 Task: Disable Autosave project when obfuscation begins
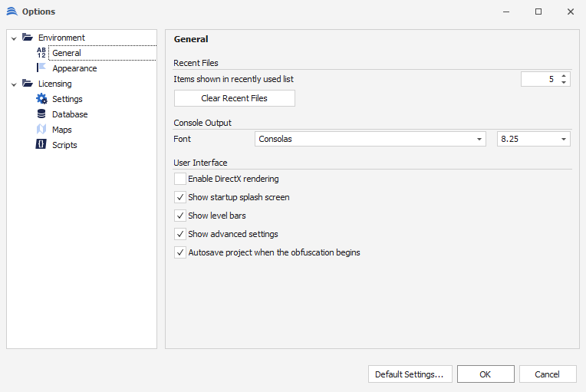point(180,252)
